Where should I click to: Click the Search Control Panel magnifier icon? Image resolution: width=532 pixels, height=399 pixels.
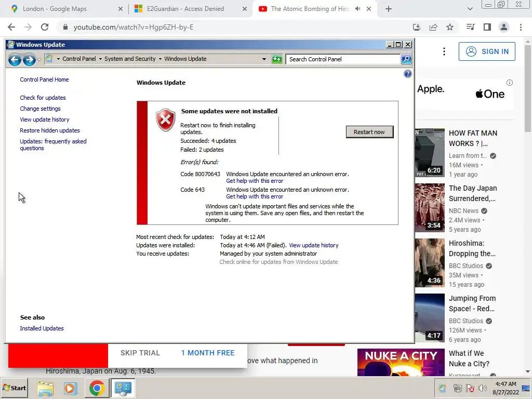pyautogui.click(x=406, y=59)
